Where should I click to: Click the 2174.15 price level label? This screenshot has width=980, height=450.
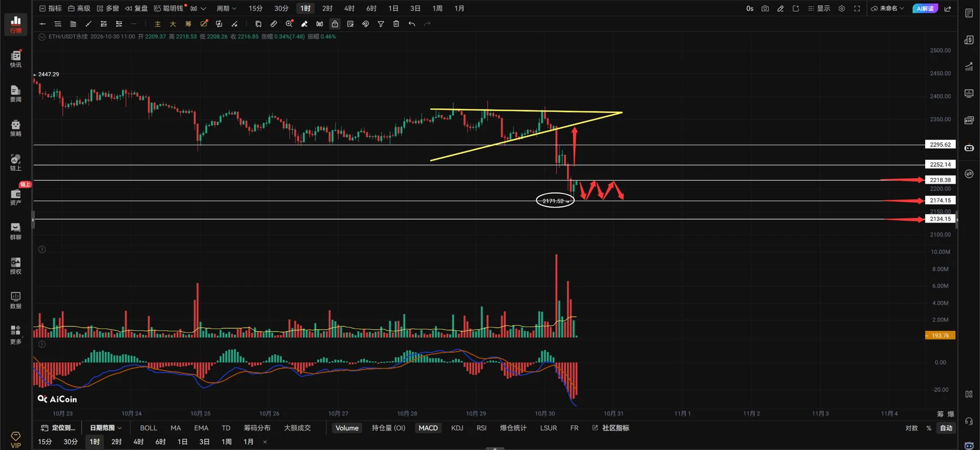click(940, 201)
